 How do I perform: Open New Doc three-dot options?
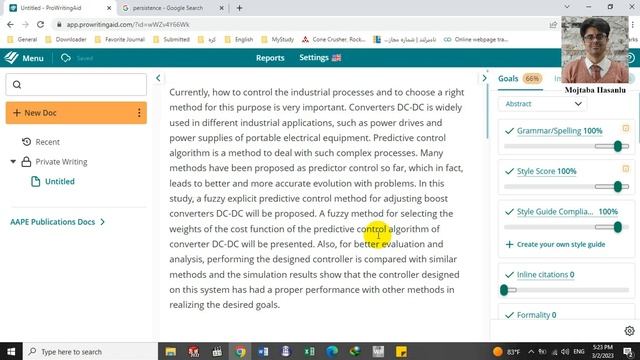pyautogui.click(x=139, y=113)
